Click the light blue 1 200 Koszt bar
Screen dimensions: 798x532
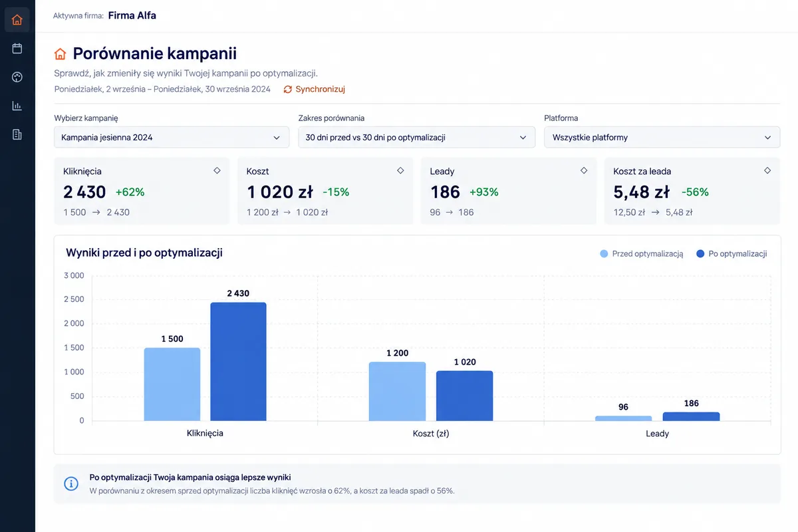coord(398,392)
